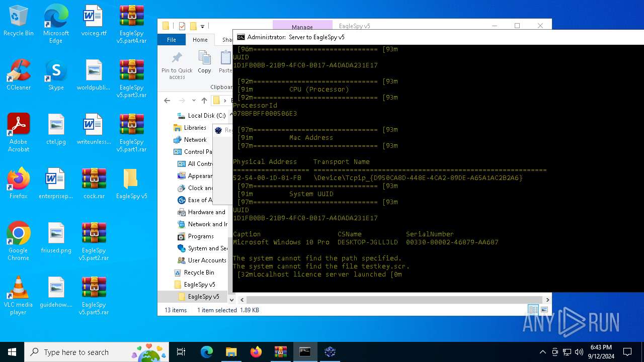The height and width of the screenshot is (362, 644).
Task: Select the EagleSpy v5.part2.rar archive
Action: (x=94, y=241)
